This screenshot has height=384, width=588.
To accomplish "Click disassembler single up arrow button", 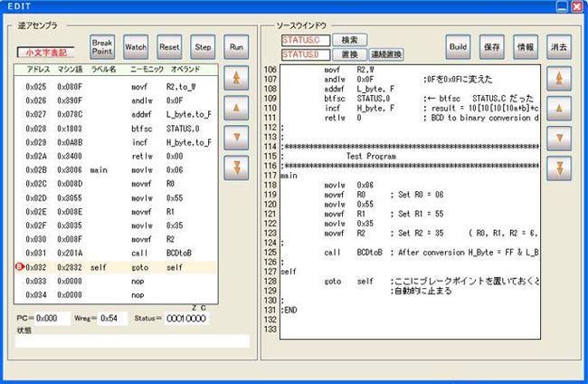I will [237, 109].
